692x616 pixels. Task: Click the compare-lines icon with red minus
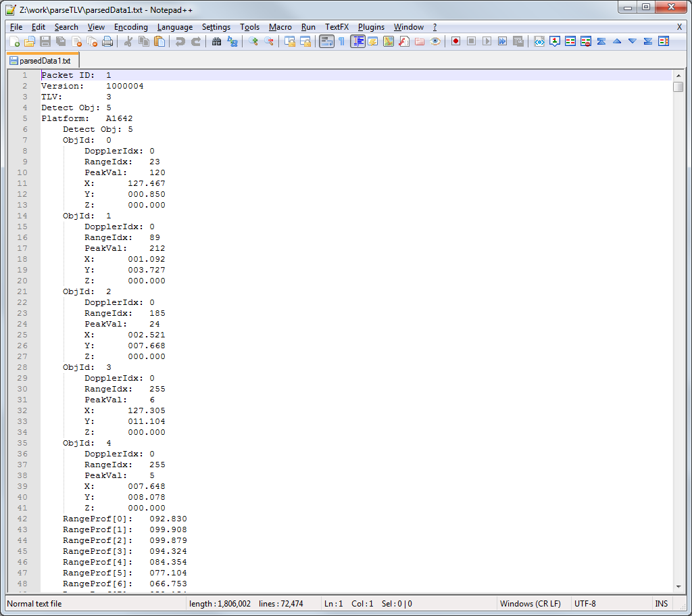click(x=586, y=41)
